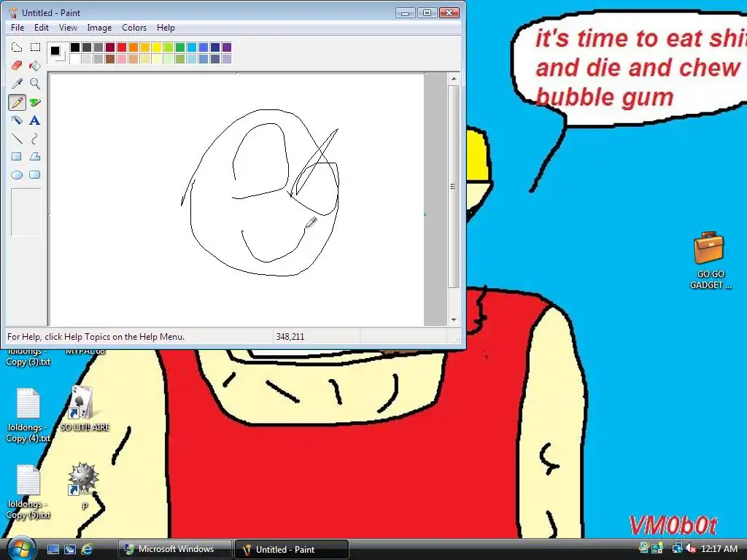
Task: Pick the Text tool
Action: pyautogui.click(x=35, y=120)
